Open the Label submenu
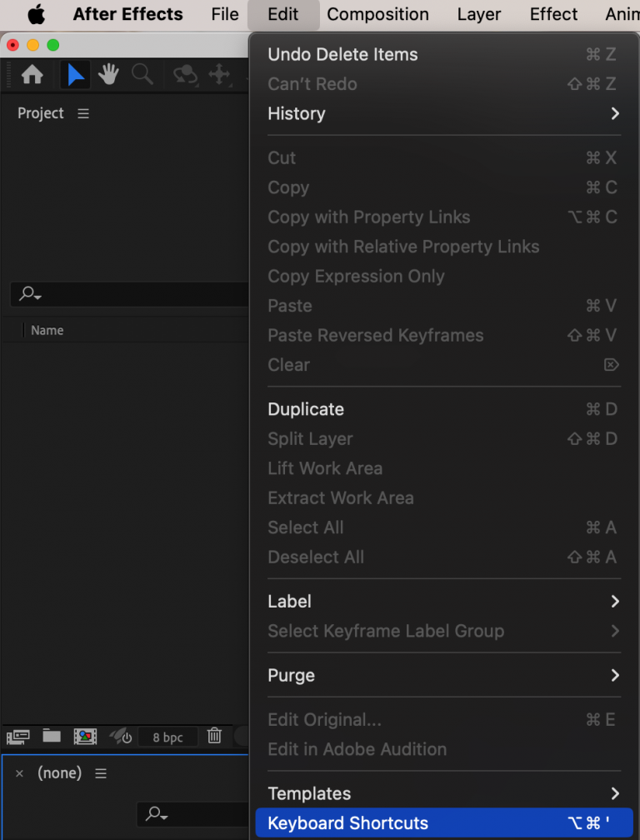Image resolution: width=640 pixels, height=840 pixels. tap(444, 601)
